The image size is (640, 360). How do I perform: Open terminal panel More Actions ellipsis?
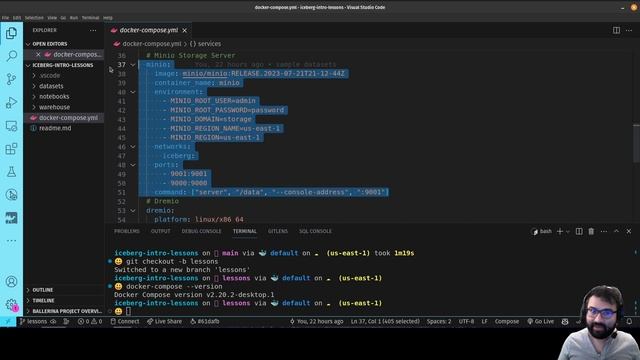(x=604, y=231)
